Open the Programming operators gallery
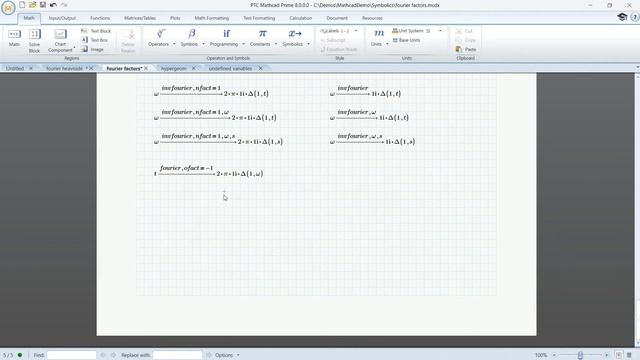 click(x=227, y=38)
